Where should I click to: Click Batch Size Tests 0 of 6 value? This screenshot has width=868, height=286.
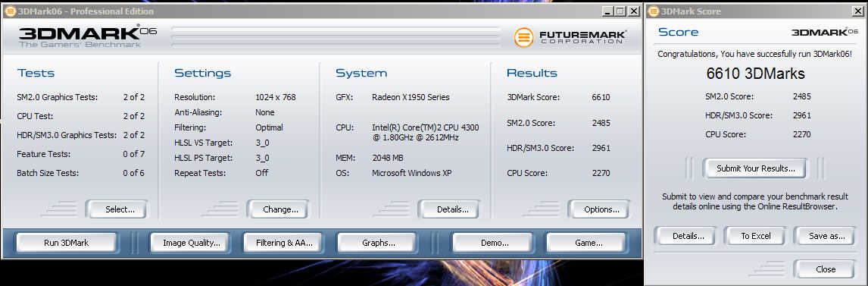click(x=133, y=173)
